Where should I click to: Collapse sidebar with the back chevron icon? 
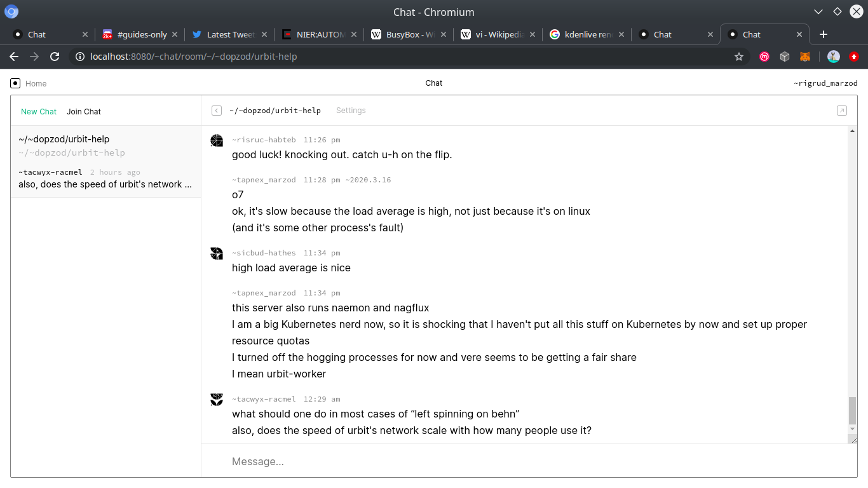pyautogui.click(x=217, y=111)
